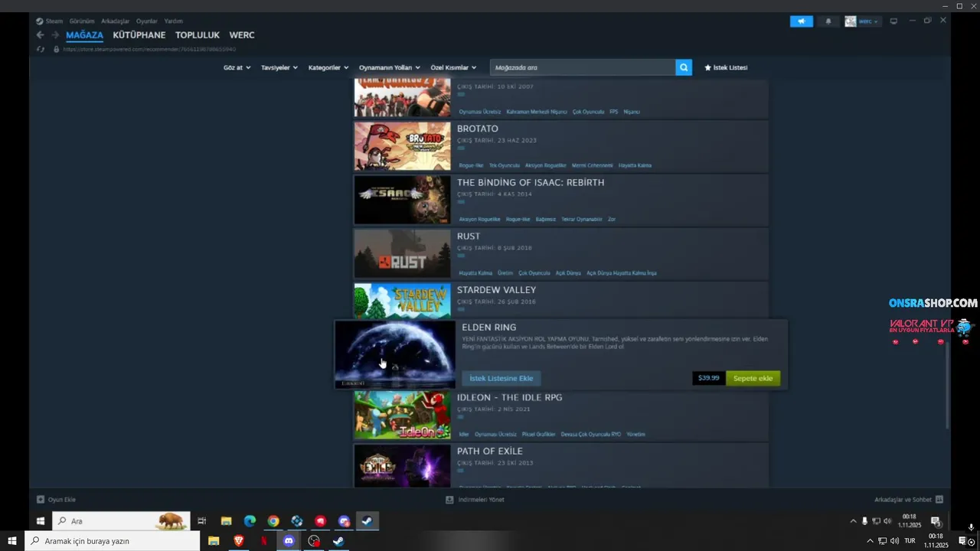The image size is (980, 551).
Task: Go back with the Steam back arrow
Action: (x=40, y=35)
